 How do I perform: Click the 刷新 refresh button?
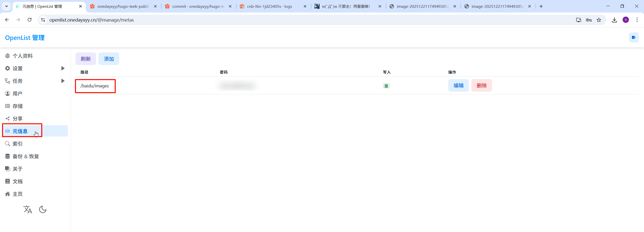point(86,59)
